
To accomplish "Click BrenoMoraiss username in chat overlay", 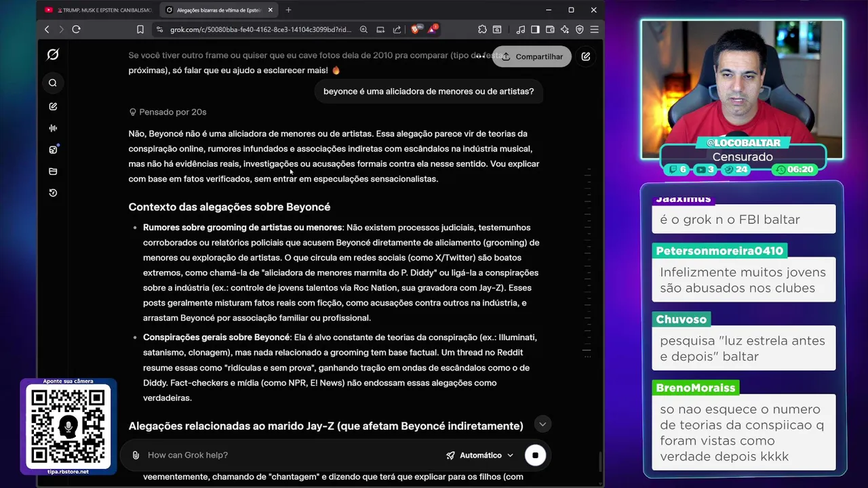I will pyautogui.click(x=696, y=388).
